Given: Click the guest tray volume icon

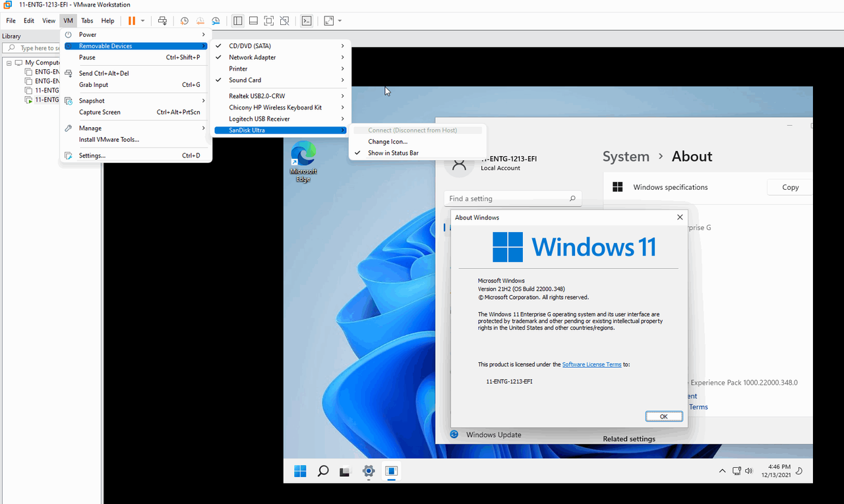Looking at the screenshot, I should pos(748,471).
